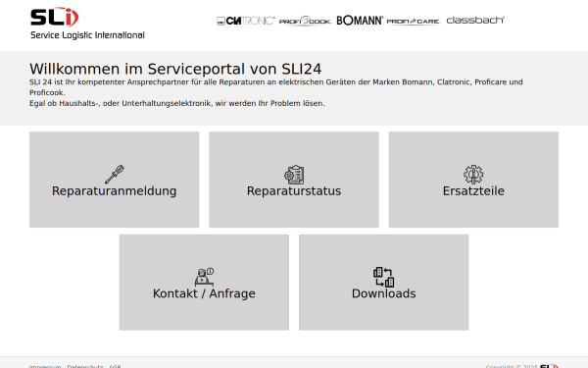
Task: Open the Datenschutz footer link
Action: click(84, 366)
